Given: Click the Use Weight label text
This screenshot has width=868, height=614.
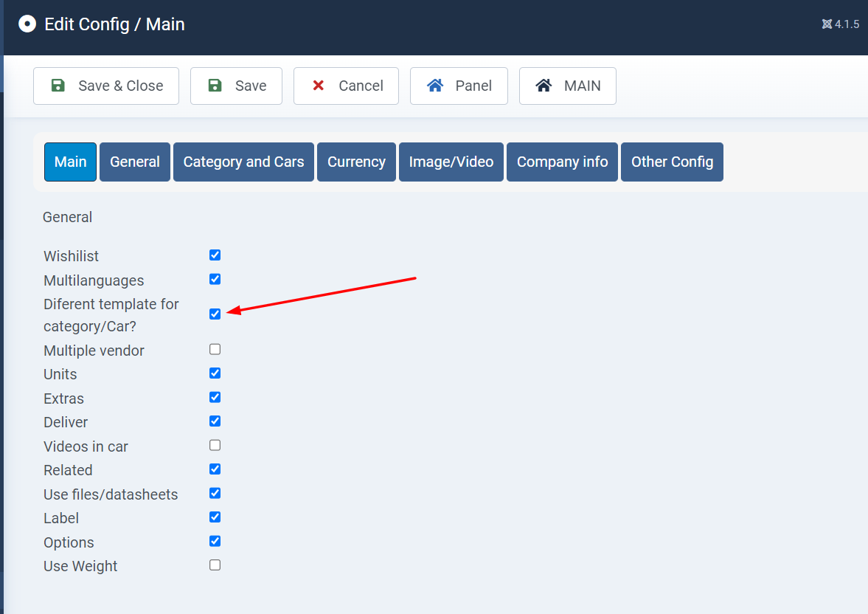Looking at the screenshot, I should [80, 566].
